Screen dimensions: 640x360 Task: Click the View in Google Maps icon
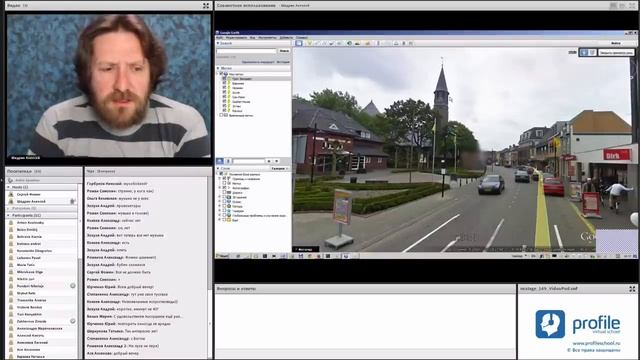[411, 43]
